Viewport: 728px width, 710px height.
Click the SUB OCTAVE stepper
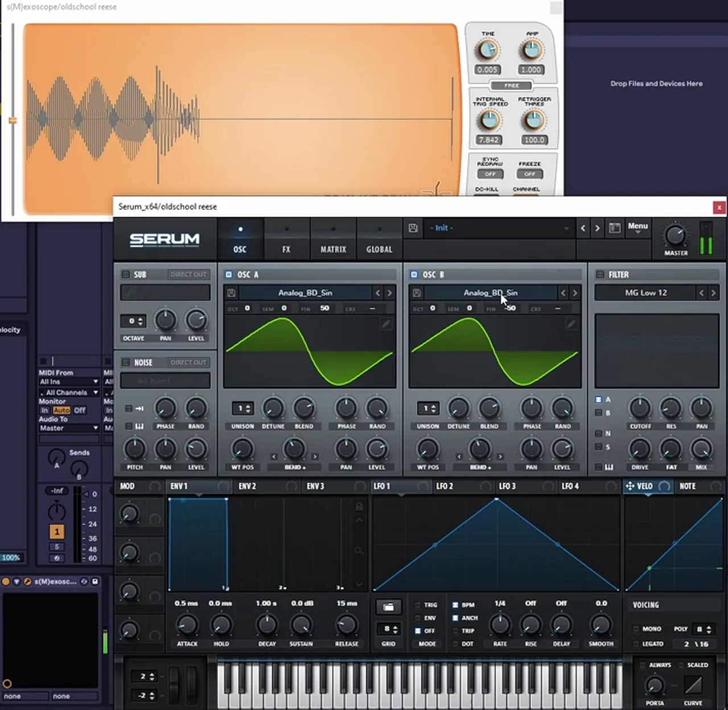133,321
